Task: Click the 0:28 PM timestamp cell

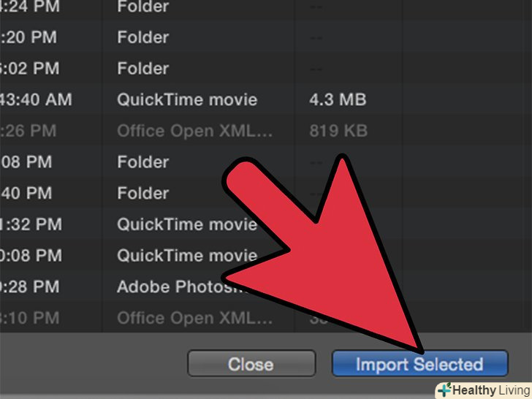Action: (34, 287)
